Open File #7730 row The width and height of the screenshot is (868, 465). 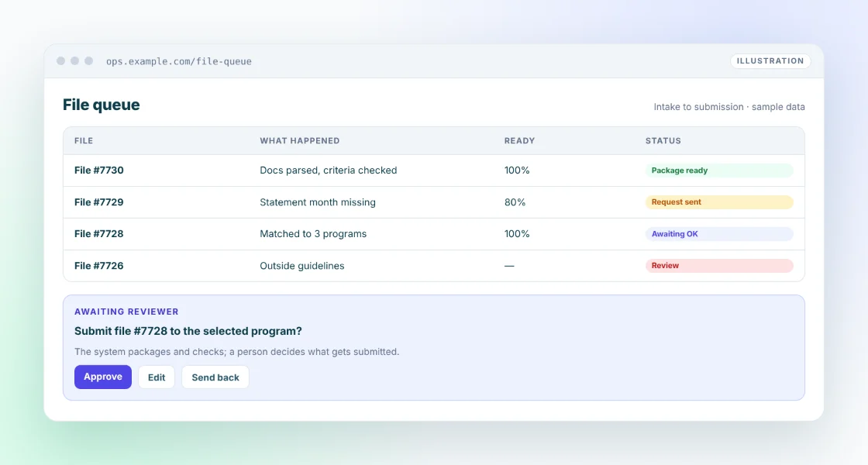pyautogui.click(x=433, y=170)
